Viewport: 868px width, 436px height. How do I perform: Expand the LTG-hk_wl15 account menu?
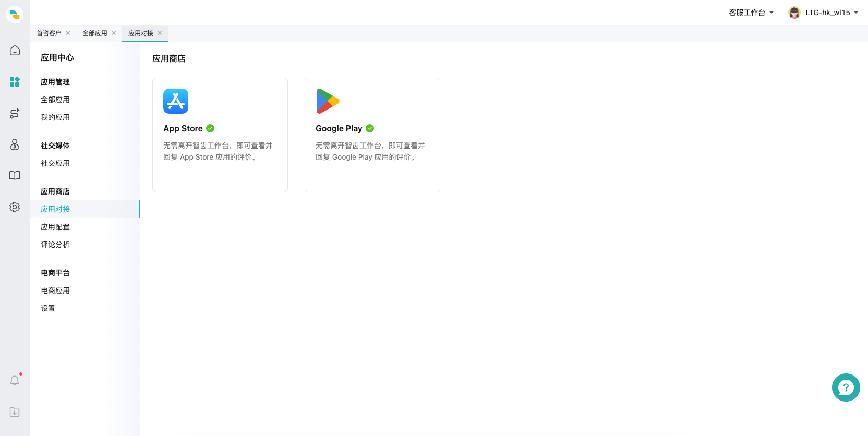(831, 13)
